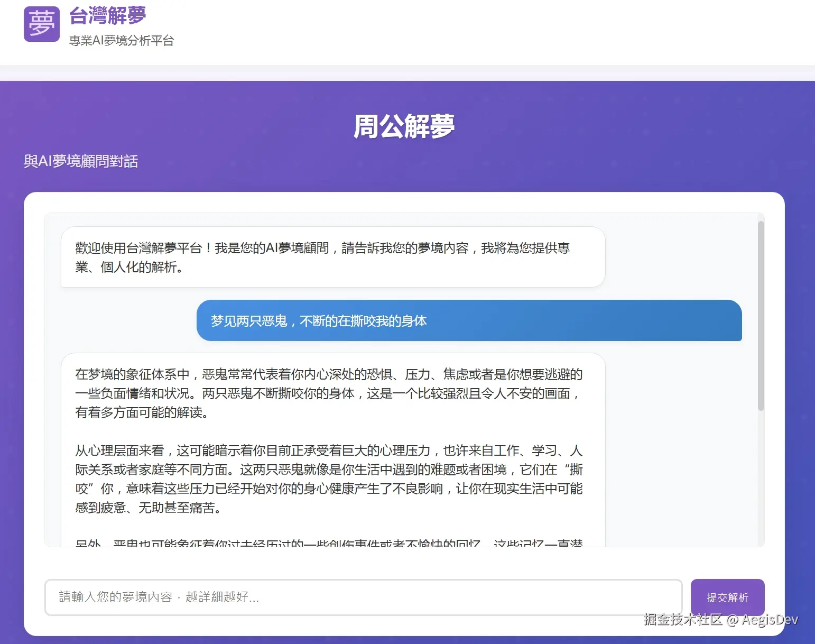Click the purple 夢 logo icon
Viewport: 815px width, 644px height.
pyautogui.click(x=42, y=24)
